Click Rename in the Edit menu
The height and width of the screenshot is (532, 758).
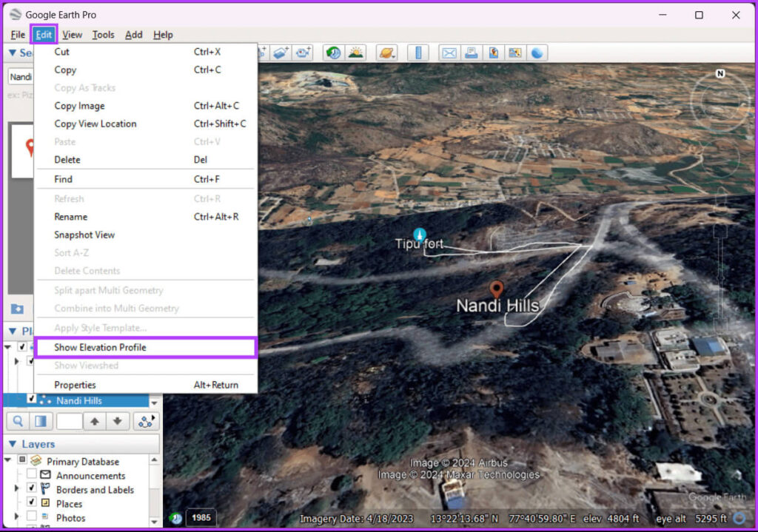[x=70, y=216]
